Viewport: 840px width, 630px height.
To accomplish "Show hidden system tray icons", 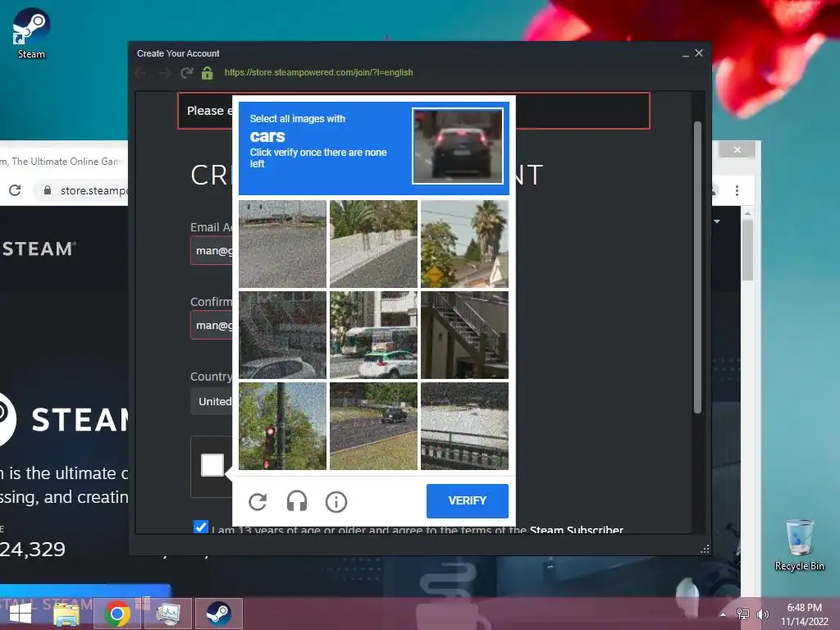I will click(724, 614).
